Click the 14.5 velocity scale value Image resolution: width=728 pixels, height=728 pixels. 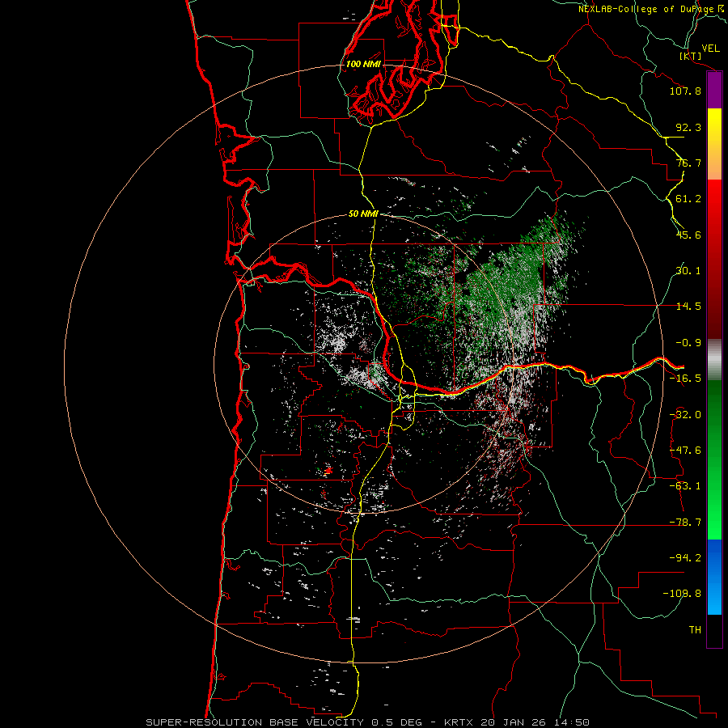point(688,307)
